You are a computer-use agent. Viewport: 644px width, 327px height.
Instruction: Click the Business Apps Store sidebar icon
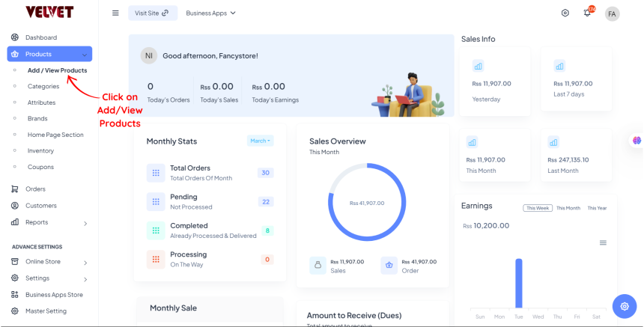15,295
